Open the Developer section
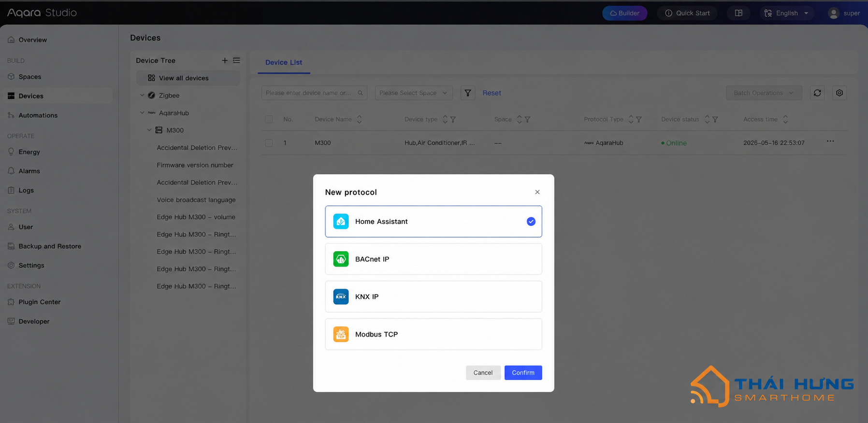 coord(58,322)
